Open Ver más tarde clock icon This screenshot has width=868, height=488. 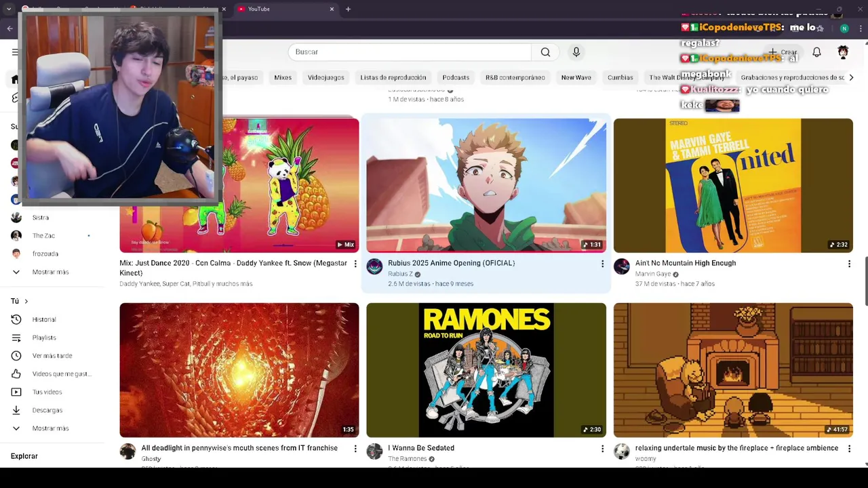click(x=16, y=356)
